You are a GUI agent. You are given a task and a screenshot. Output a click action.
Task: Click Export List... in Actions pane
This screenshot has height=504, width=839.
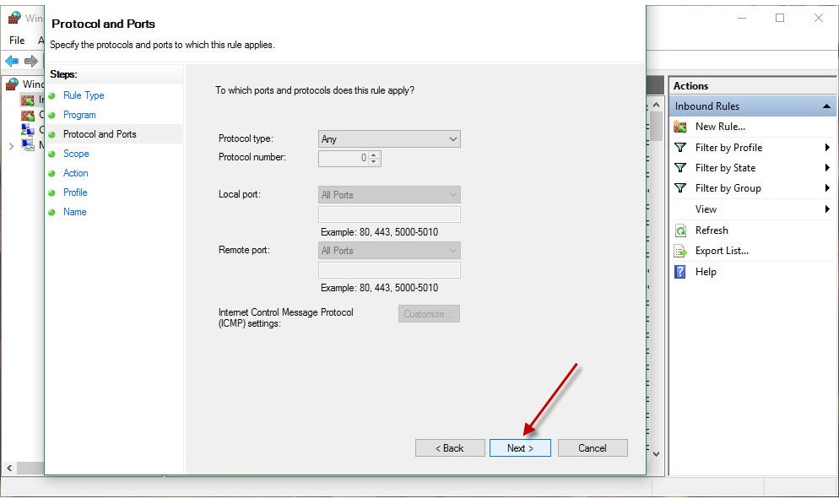coord(722,251)
